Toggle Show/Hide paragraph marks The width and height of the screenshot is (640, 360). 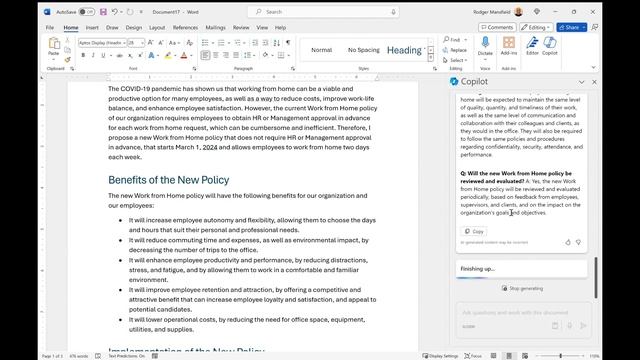pyautogui.click(x=288, y=42)
